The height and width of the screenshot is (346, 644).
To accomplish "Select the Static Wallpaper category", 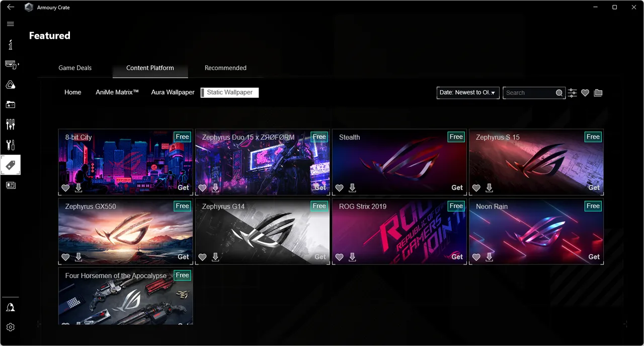I will tap(229, 93).
